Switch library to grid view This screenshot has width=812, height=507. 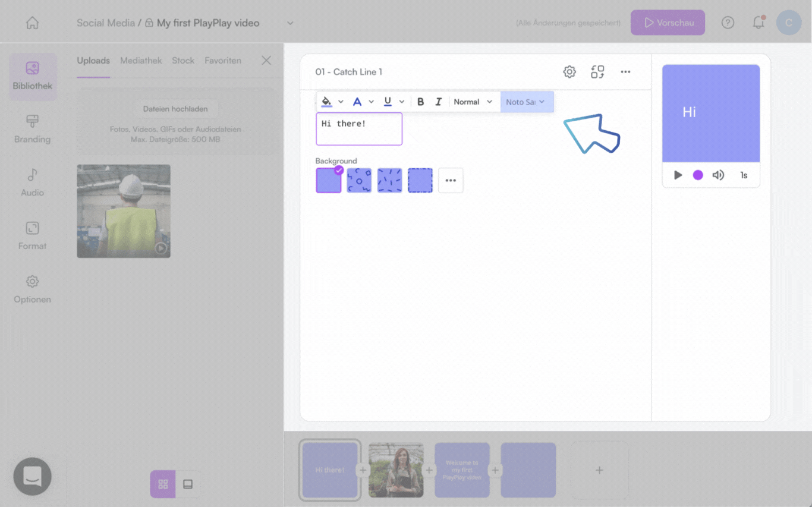click(163, 484)
